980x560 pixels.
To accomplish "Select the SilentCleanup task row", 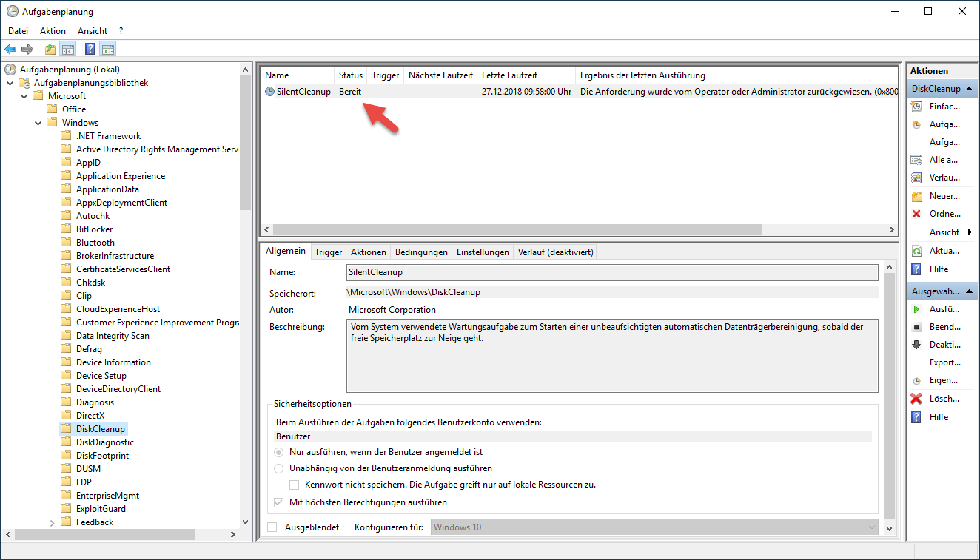I will pos(298,92).
